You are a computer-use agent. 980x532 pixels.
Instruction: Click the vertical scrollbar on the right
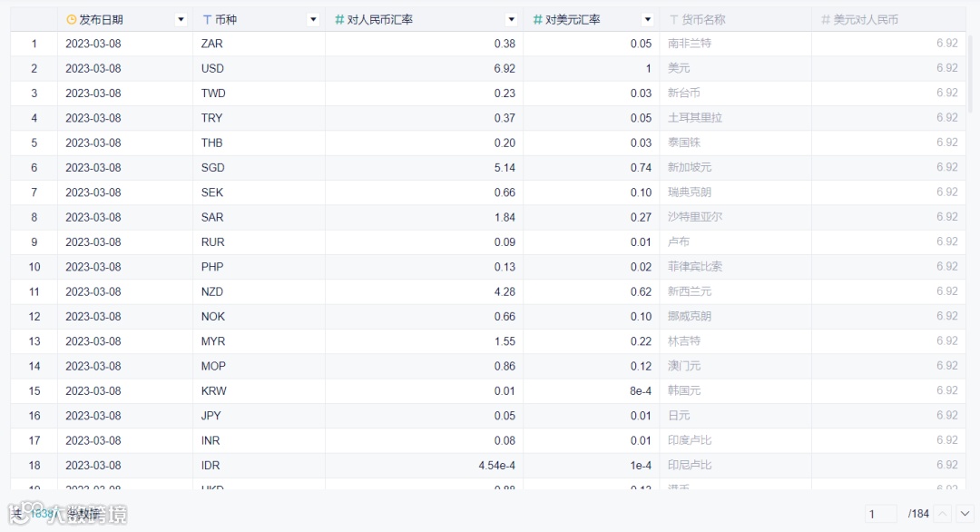click(971, 74)
